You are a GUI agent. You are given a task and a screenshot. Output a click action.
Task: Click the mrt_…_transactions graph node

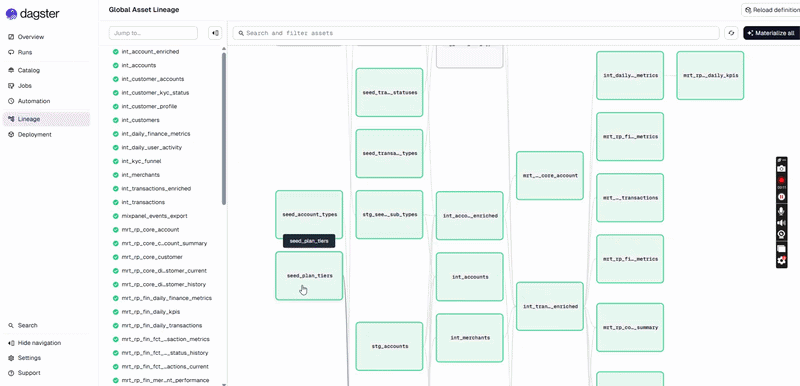click(630, 198)
